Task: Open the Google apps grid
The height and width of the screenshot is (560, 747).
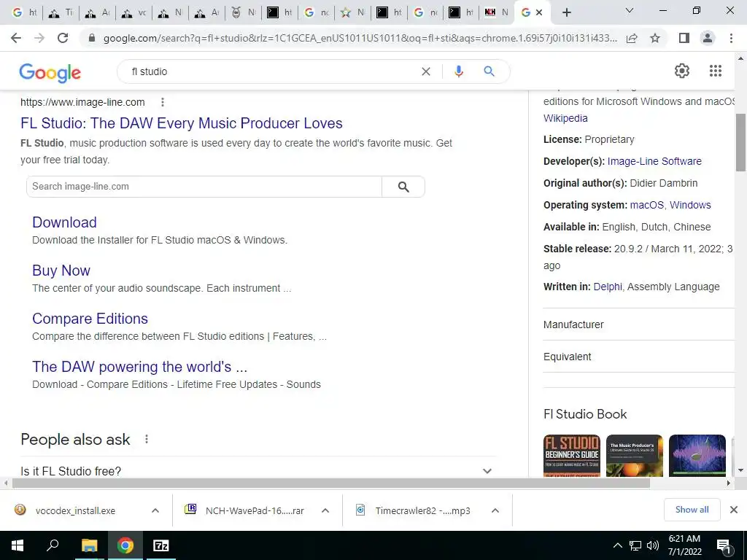Action: [716, 71]
